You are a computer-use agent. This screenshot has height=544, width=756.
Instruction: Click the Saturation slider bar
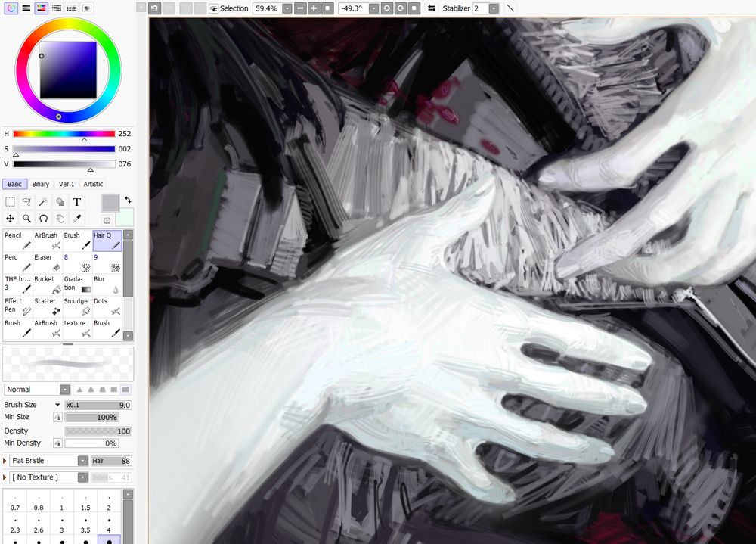64,148
